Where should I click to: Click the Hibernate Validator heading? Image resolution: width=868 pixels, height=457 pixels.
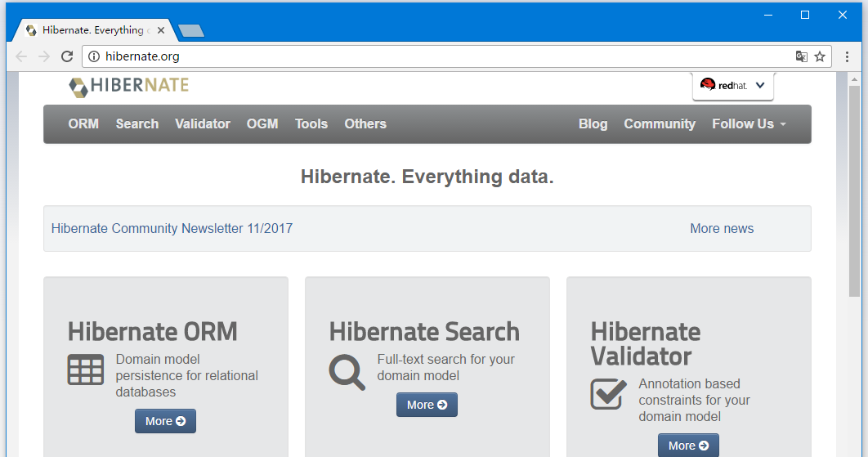click(646, 344)
